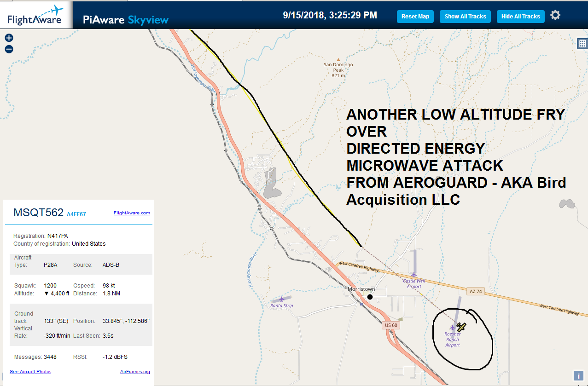
Task: Click Castle Well Airport marker
Action: tap(413, 275)
